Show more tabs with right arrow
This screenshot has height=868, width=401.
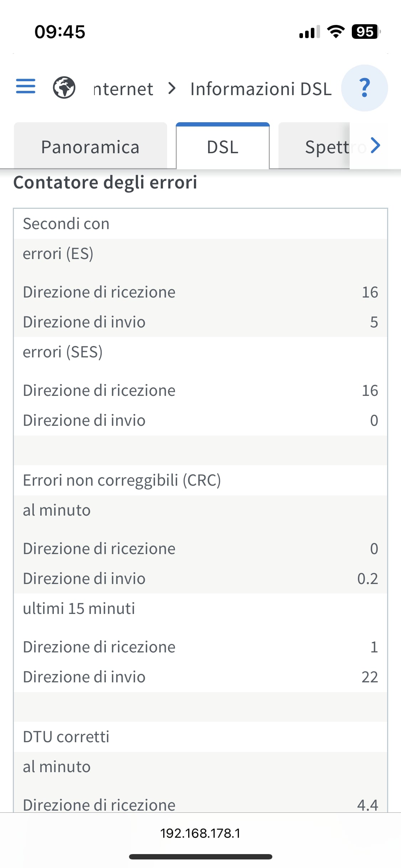375,145
